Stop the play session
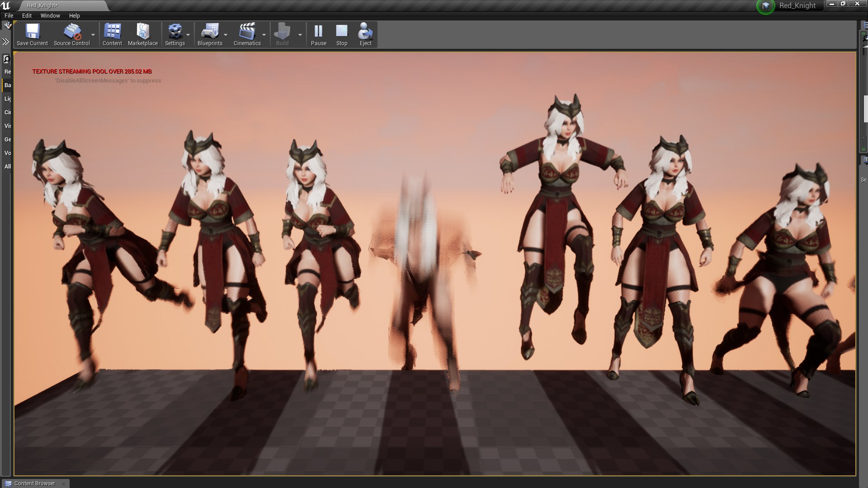The image size is (868, 488). click(342, 35)
